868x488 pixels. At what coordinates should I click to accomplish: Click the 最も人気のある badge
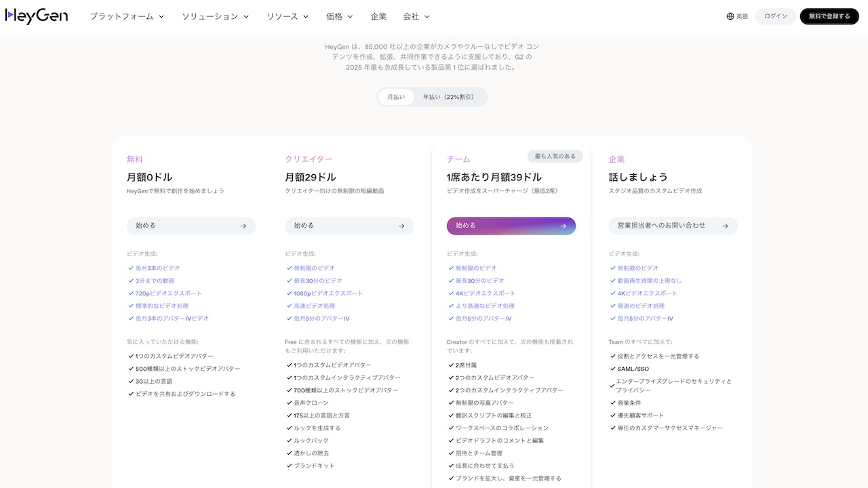[x=555, y=156]
